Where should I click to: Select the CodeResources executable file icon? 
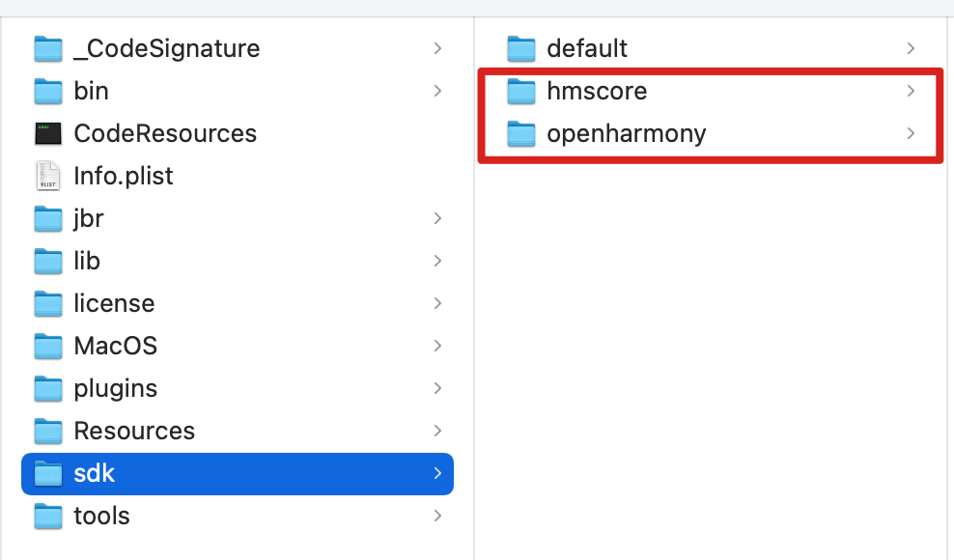click(48, 133)
